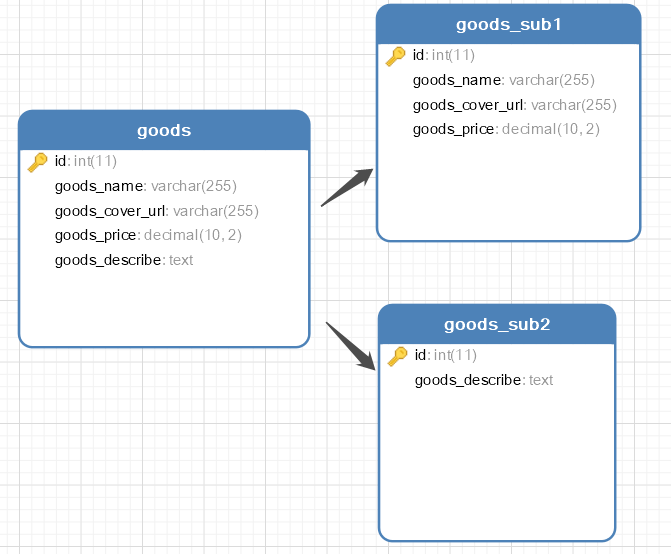Select goods_cover_url in goods_sub1 table
Screen dimensions: 671x554
coord(514,104)
